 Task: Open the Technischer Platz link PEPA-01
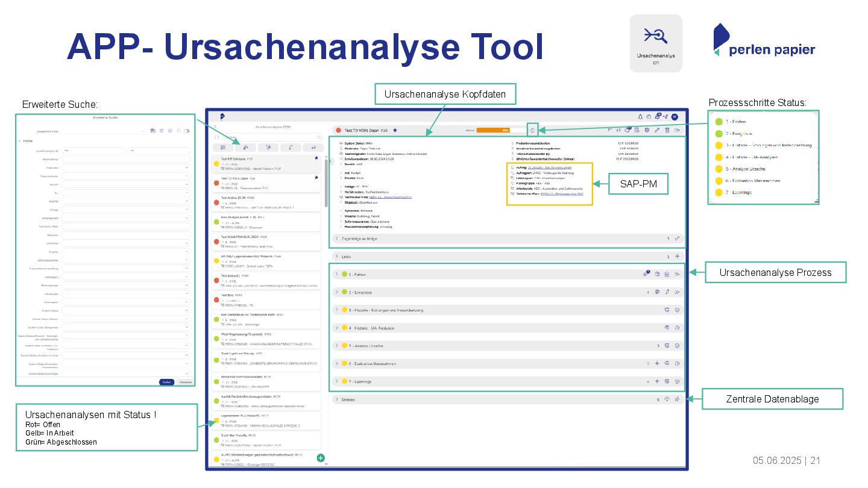390,197
